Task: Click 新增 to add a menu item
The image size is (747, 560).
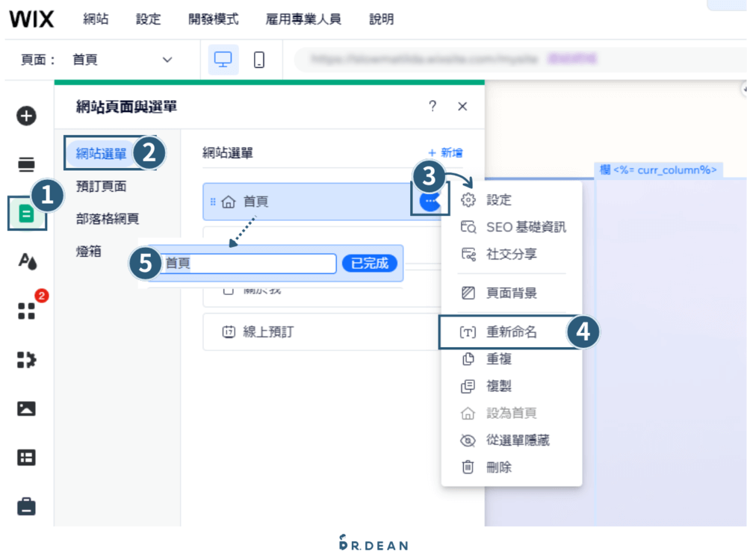Action: click(x=445, y=152)
